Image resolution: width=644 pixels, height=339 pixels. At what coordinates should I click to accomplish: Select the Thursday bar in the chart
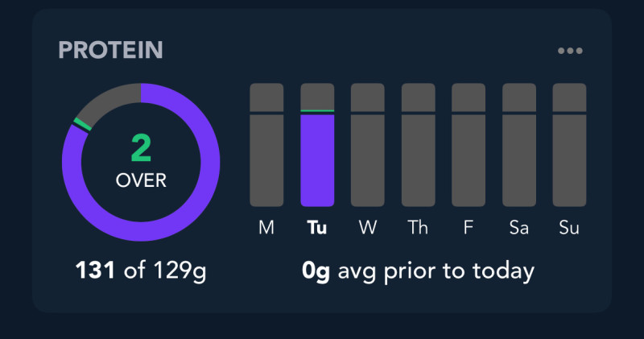419,145
